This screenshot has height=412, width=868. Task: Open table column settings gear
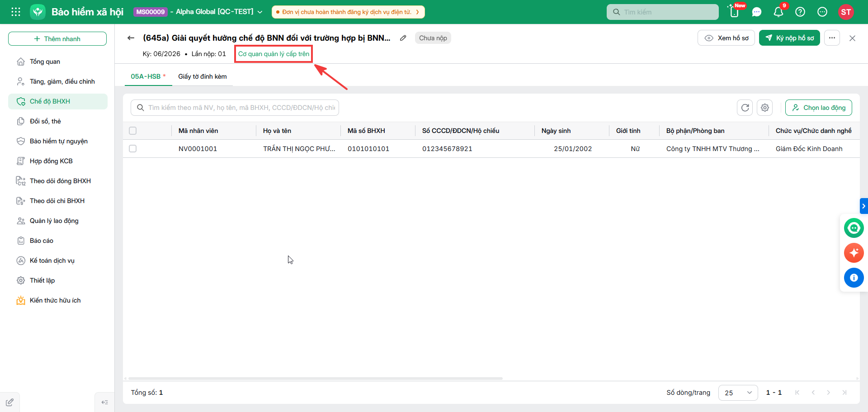(x=765, y=108)
